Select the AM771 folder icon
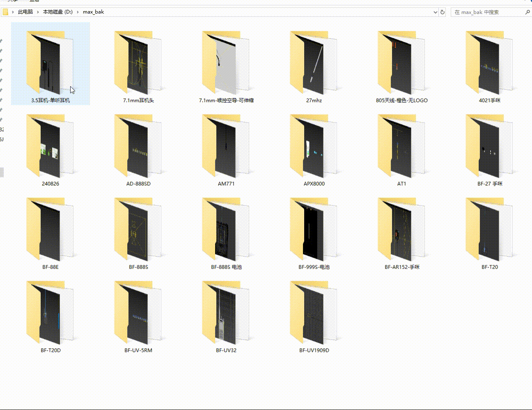The image size is (532, 410). click(x=226, y=146)
